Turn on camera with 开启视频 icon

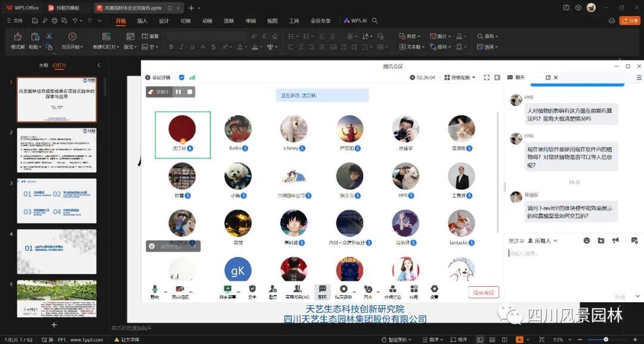point(181,289)
